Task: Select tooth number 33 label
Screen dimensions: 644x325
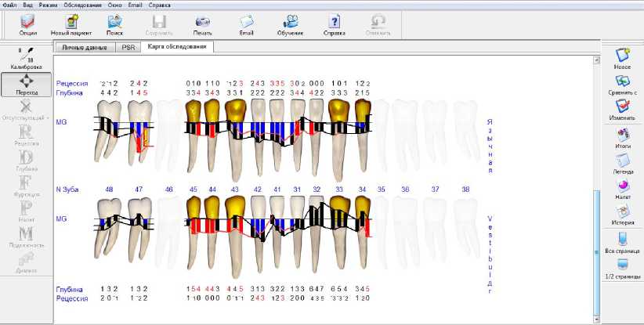Action: tap(339, 190)
